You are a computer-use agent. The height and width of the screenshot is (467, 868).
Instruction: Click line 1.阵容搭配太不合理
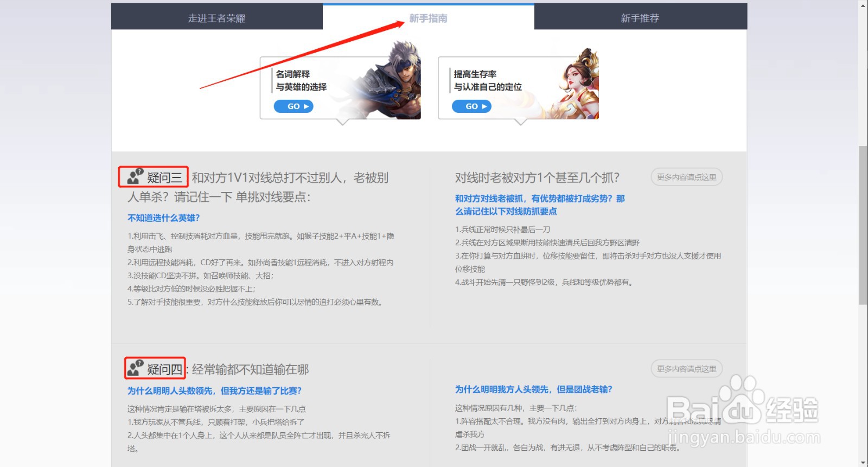click(588, 427)
